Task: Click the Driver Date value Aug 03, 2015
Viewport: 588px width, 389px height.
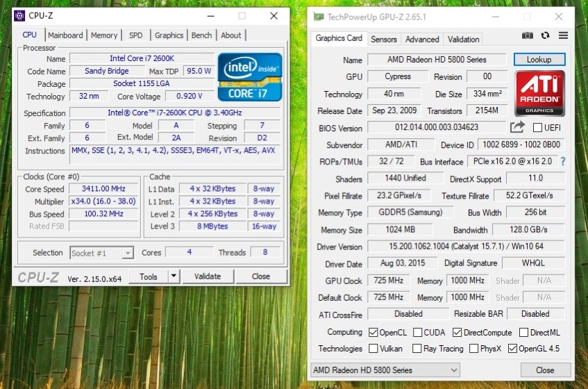Action: tap(403, 263)
